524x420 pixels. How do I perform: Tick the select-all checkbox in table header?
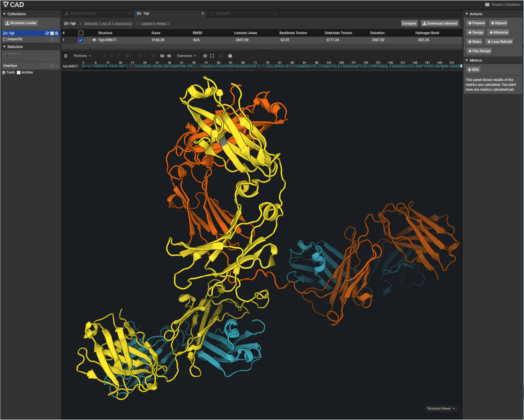pos(81,33)
